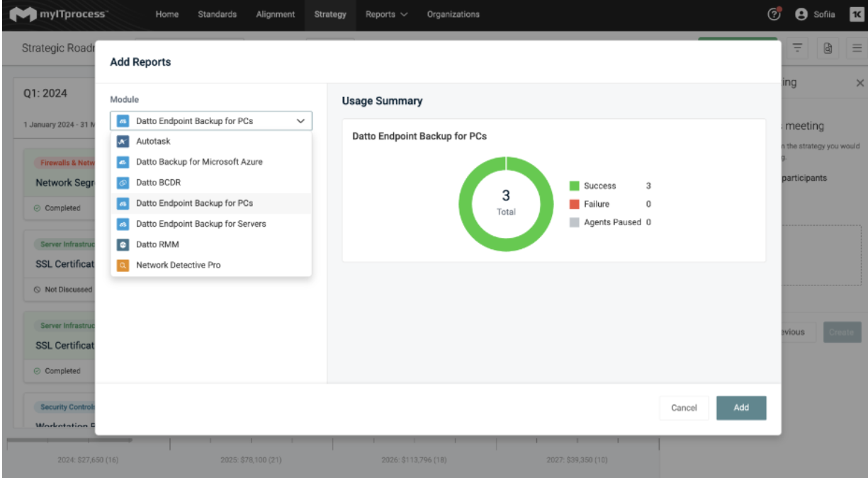Viewport: 868px width, 478px height.
Task: Open the help question mark icon
Action: [x=774, y=14]
